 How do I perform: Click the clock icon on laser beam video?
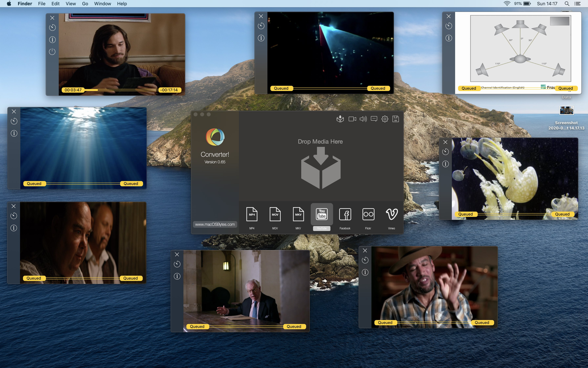tap(261, 26)
